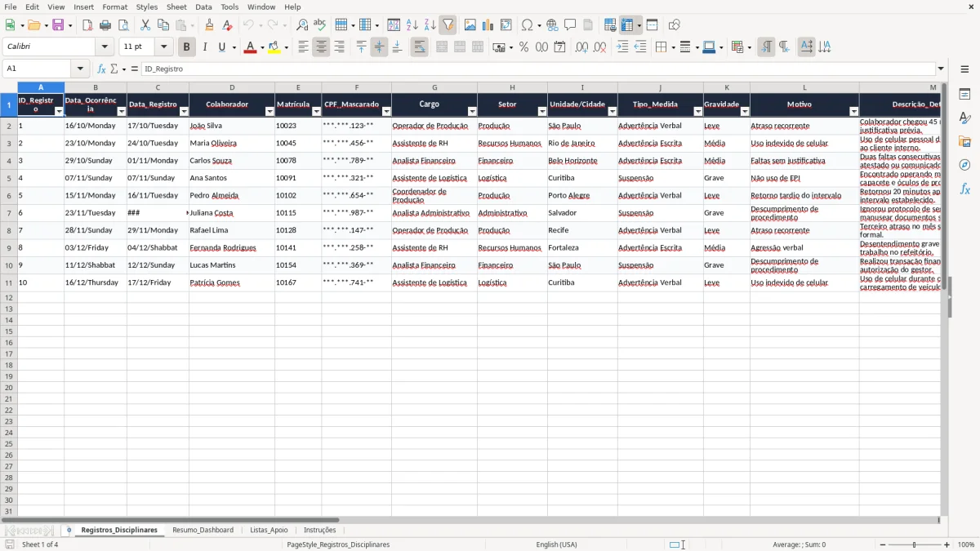
Task: Open the Cargo column filter dropdown
Action: 472,111
